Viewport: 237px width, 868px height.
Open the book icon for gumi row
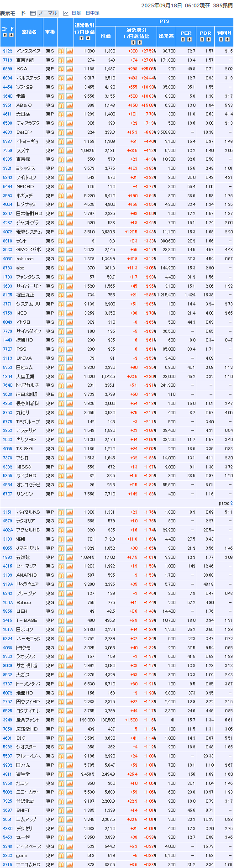pos(61,856)
